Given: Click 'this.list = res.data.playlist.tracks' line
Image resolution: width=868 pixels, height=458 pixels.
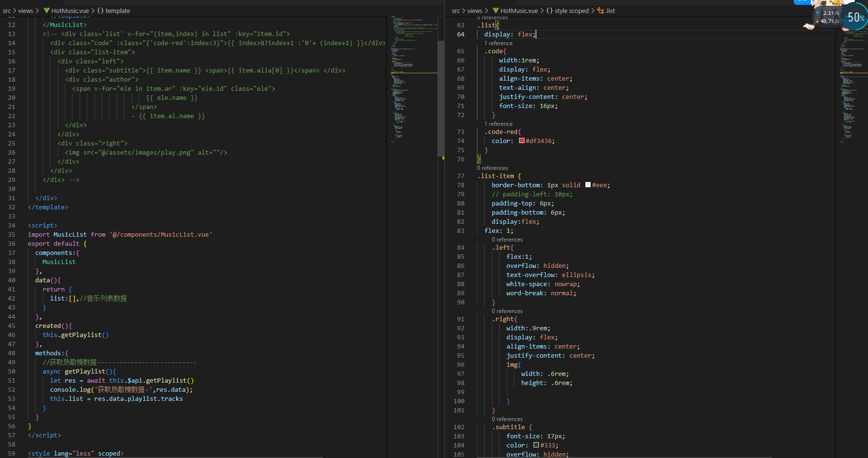Looking at the screenshot, I should (x=117, y=398).
